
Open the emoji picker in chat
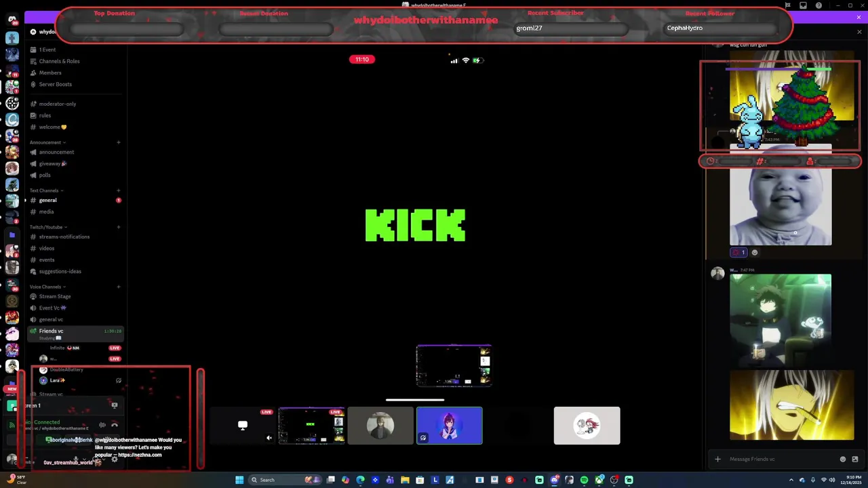pyautogui.click(x=843, y=459)
